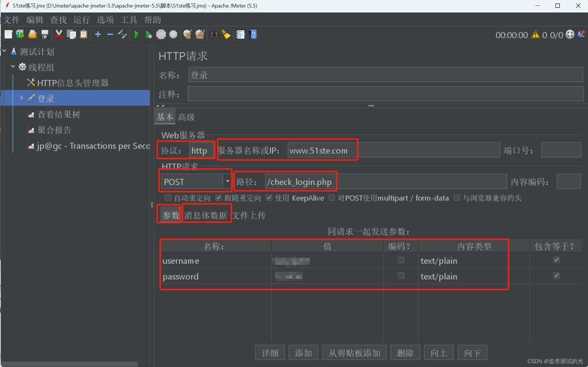Click the remote engines globe icon
The height and width of the screenshot is (367, 588).
(x=570, y=35)
